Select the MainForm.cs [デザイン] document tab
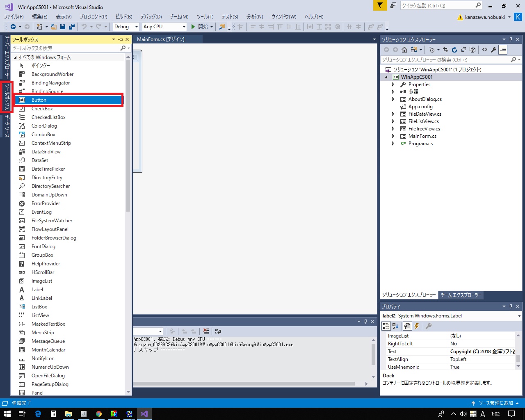This screenshot has height=420, width=525. pos(161,39)
